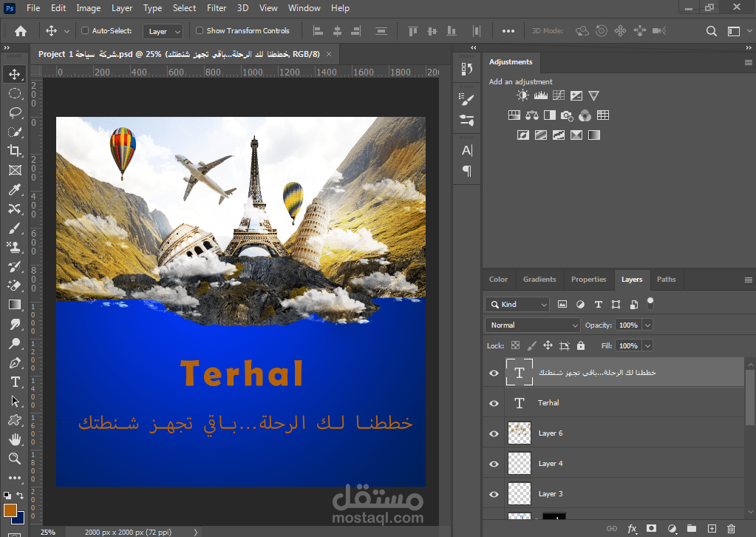Screen dimensions: 756x537
Task: Click Layer 6 thumbnail
Action: (x=520, y=433)
